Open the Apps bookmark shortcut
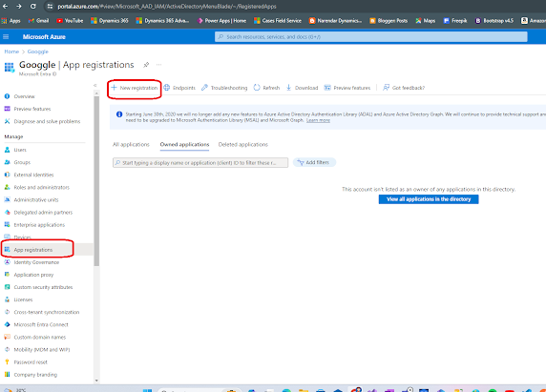 (x=11, y=21)
